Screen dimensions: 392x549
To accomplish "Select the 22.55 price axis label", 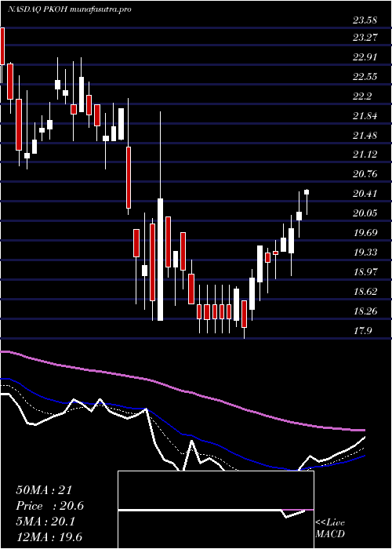I will tap(365, 76).
